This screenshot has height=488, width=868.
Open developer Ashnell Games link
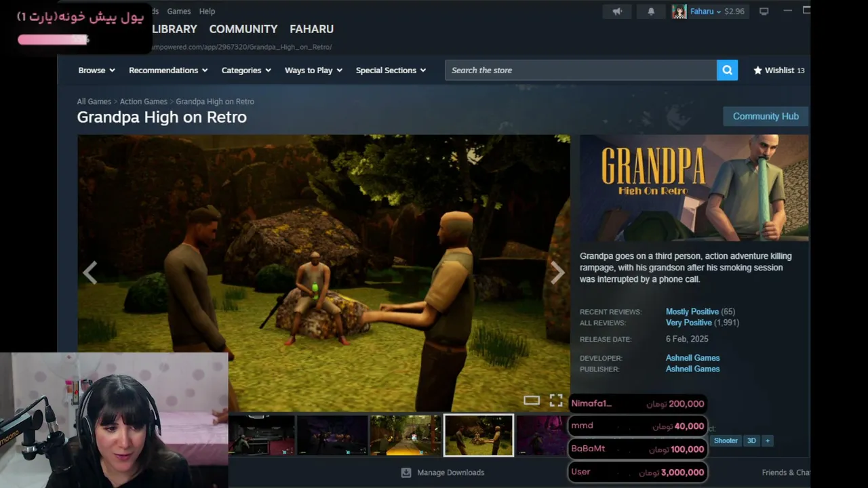click(x=692, y=358)
